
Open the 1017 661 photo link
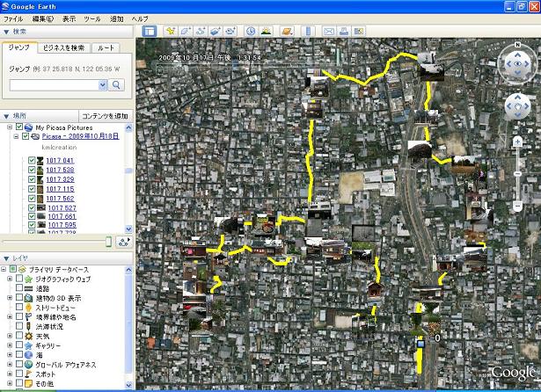click(62, 216)
